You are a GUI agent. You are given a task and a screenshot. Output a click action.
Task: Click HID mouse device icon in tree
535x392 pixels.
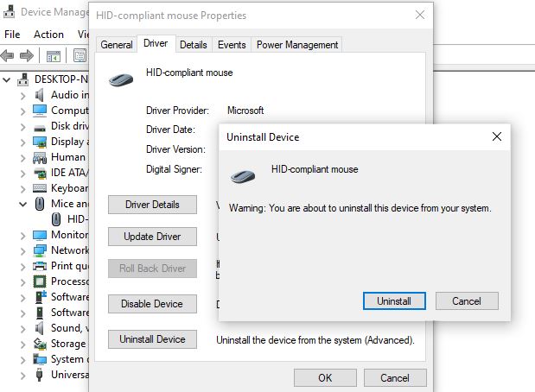[x=56, y=219]
